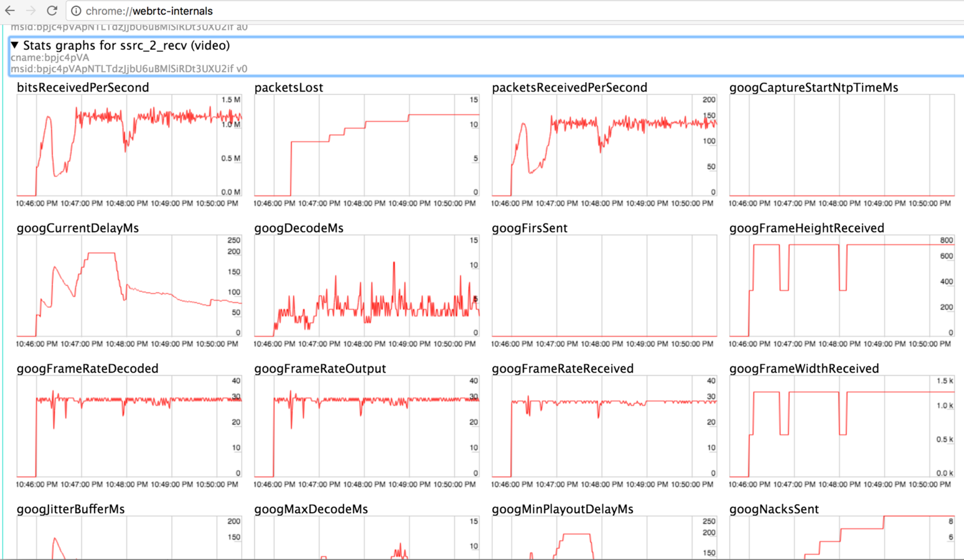Click the googCurrentDelayMs graph
964x560 pixels.
[129, 286]
